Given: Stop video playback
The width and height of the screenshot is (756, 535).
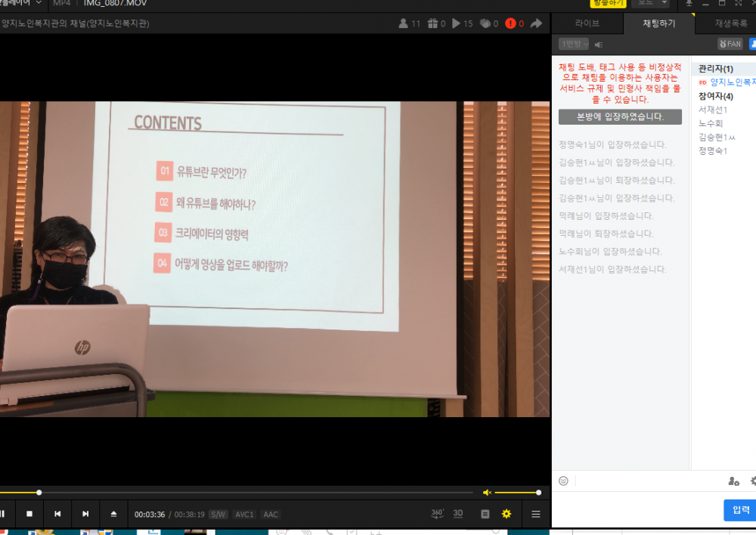Looking at the screenshot, I should click(29, 514).
